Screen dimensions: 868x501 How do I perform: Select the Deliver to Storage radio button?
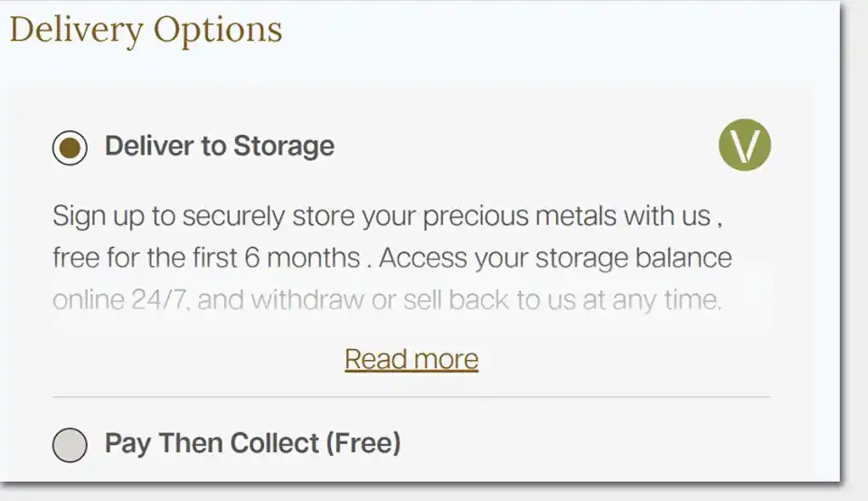pyautogui.click(x=70, y=147)
